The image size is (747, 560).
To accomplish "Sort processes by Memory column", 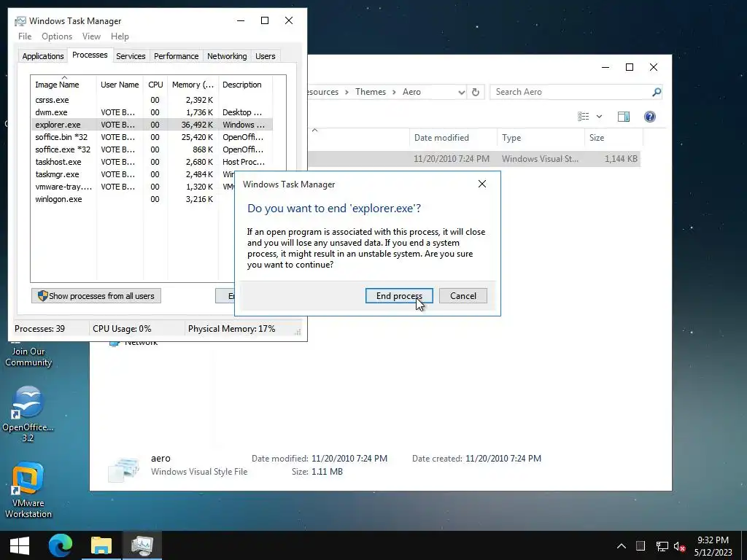I will (x=193, y=85).
